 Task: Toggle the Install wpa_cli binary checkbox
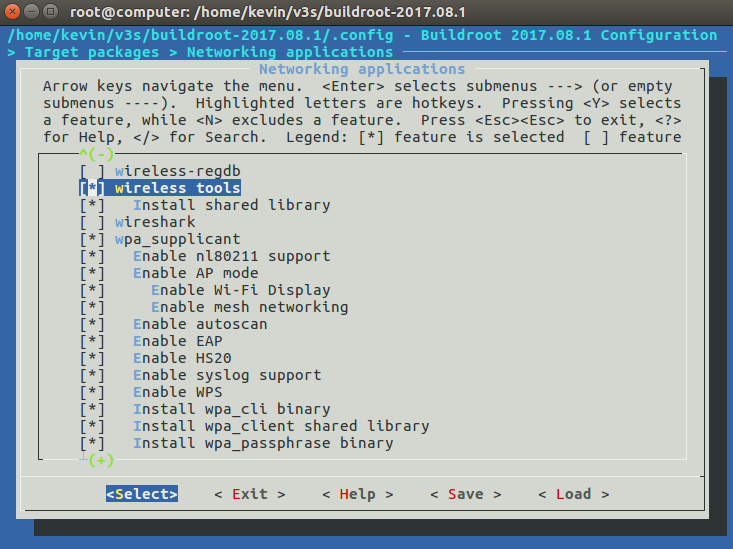tap(92, 409)
